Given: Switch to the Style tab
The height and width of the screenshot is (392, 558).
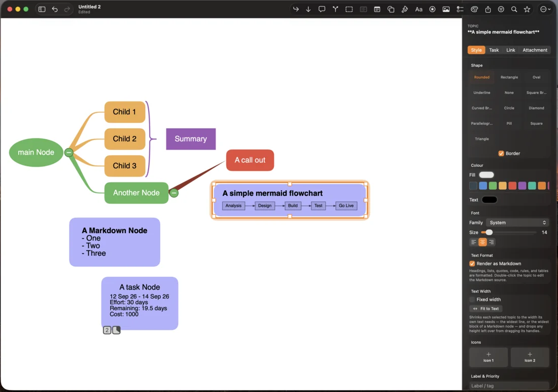Looking at the screenshot, I should click(476, 50).
